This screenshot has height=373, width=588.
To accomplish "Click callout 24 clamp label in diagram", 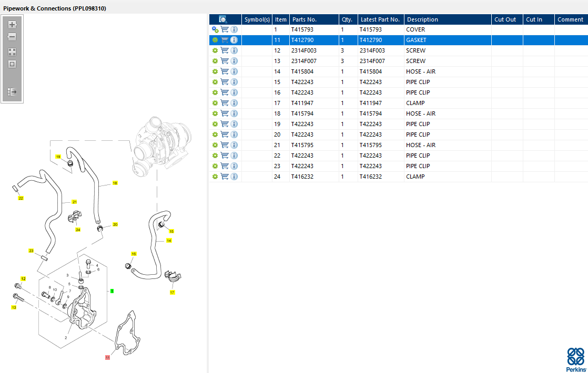I will pos(78,230).
